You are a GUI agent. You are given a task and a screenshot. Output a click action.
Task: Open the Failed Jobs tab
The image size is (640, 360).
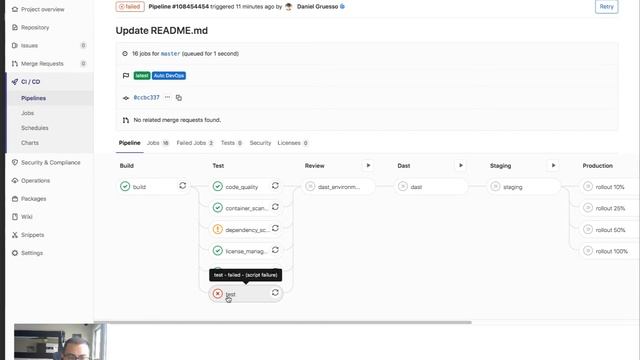pos(195,143)
